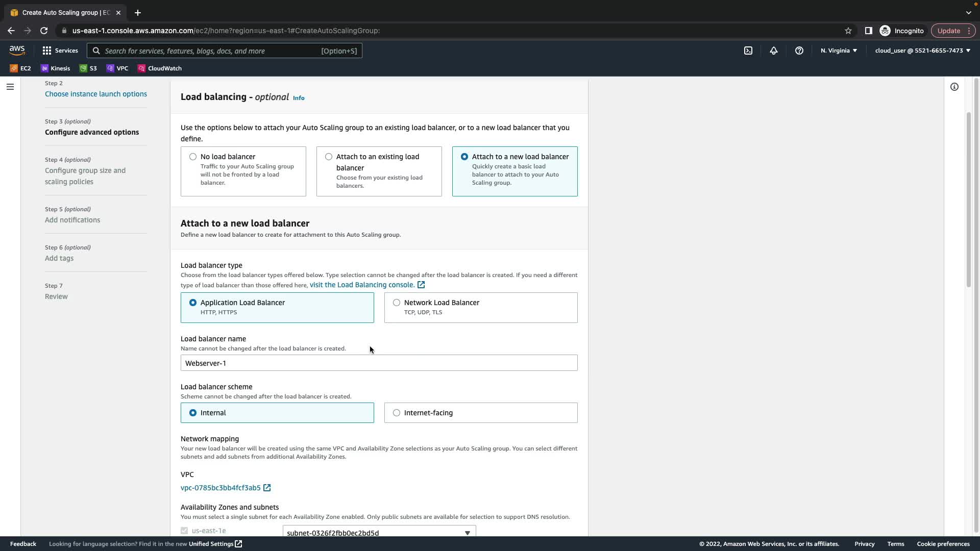Open the N. Virginia region dropdown

pyautogui.click(x=839, y=51)
